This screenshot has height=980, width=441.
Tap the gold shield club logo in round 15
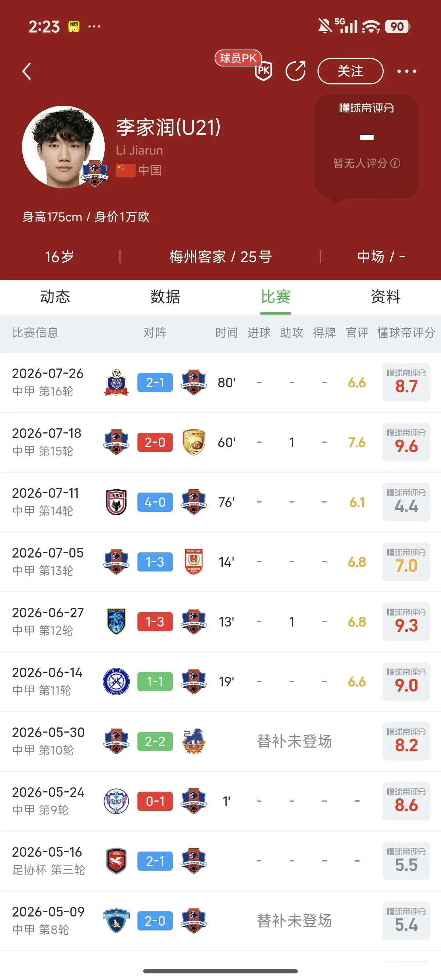(194, 442)
